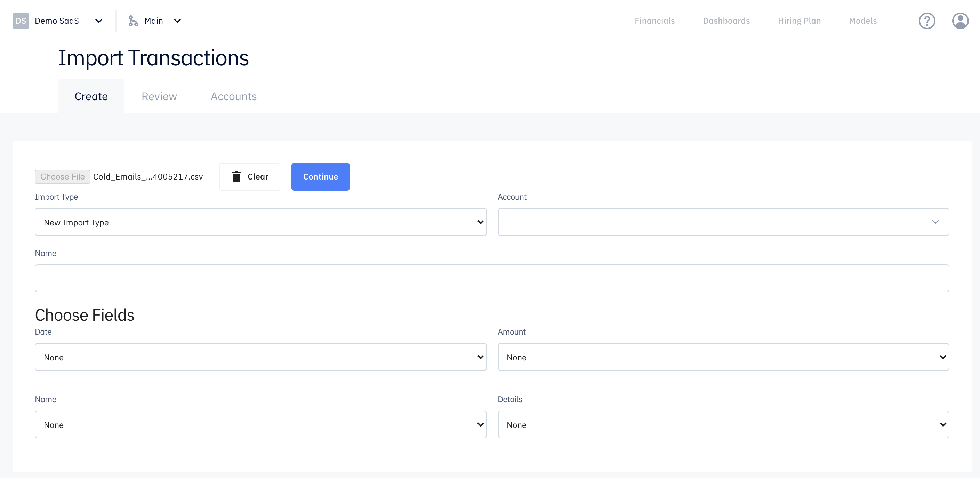Click the Choose File button
Viewport: 980px width, 478px height.
62,177
